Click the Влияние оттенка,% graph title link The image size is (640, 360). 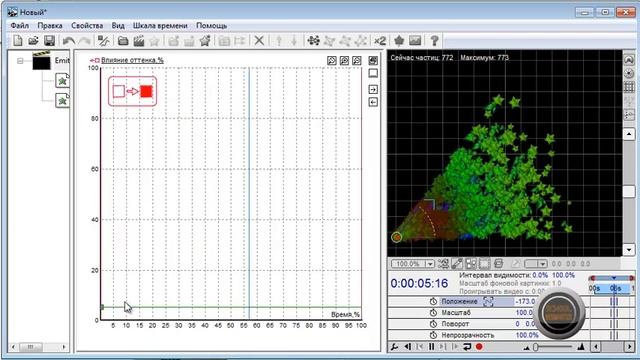132,60
